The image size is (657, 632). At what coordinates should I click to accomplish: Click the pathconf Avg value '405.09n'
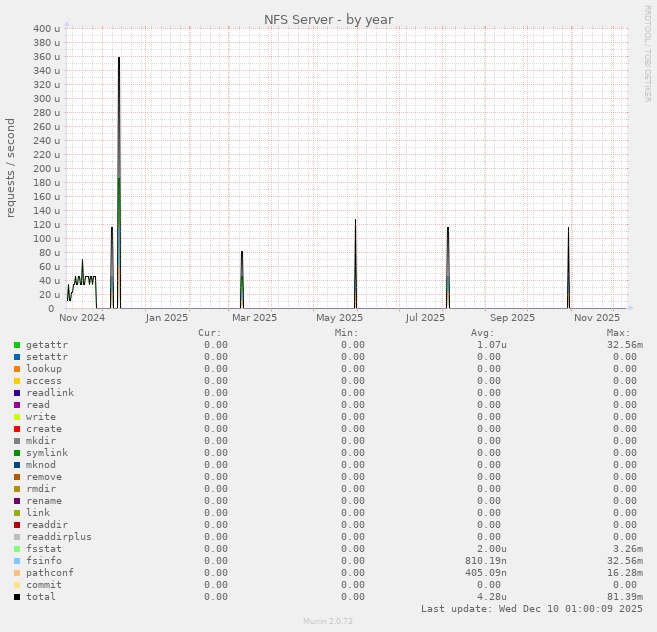pyautogui.click(x=486, y=573)
